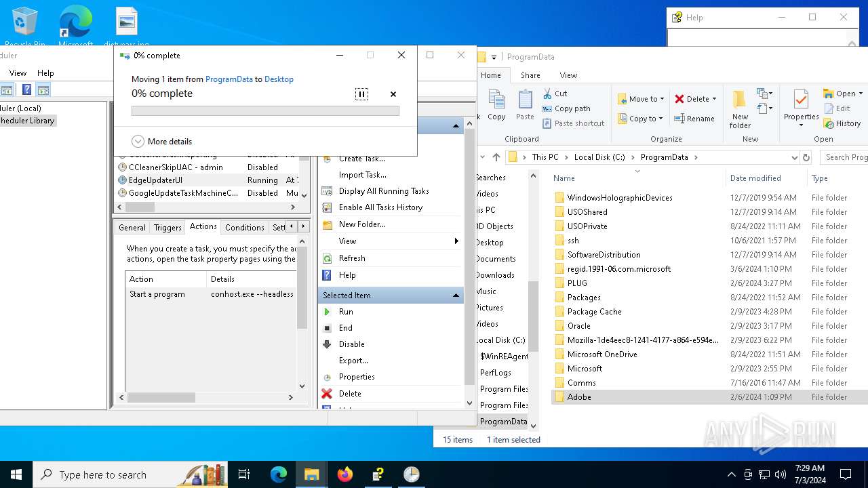Click Cut in Clipboard group
Viewport: 868px width, 488px height.
tap(555, 94)
